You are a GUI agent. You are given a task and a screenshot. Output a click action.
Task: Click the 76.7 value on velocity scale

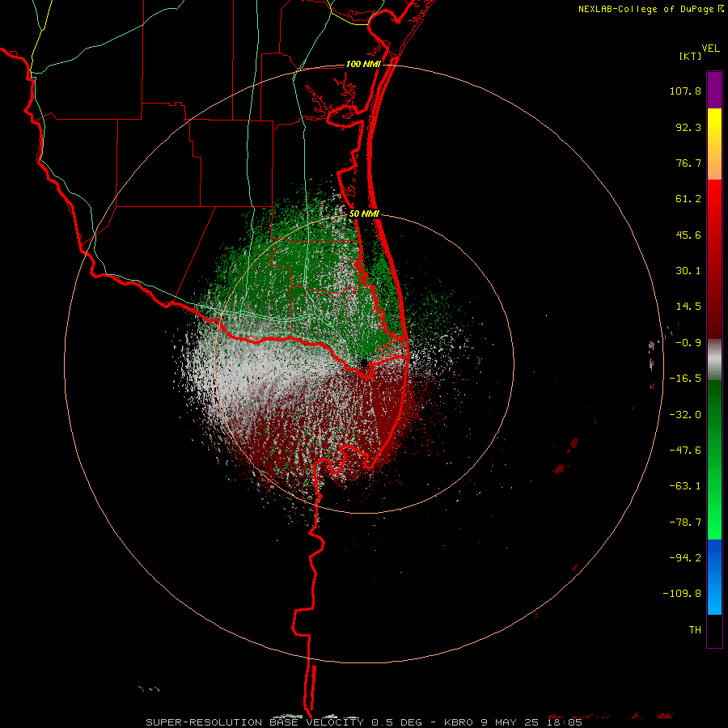pyautogui.click(x=688, y=163)
